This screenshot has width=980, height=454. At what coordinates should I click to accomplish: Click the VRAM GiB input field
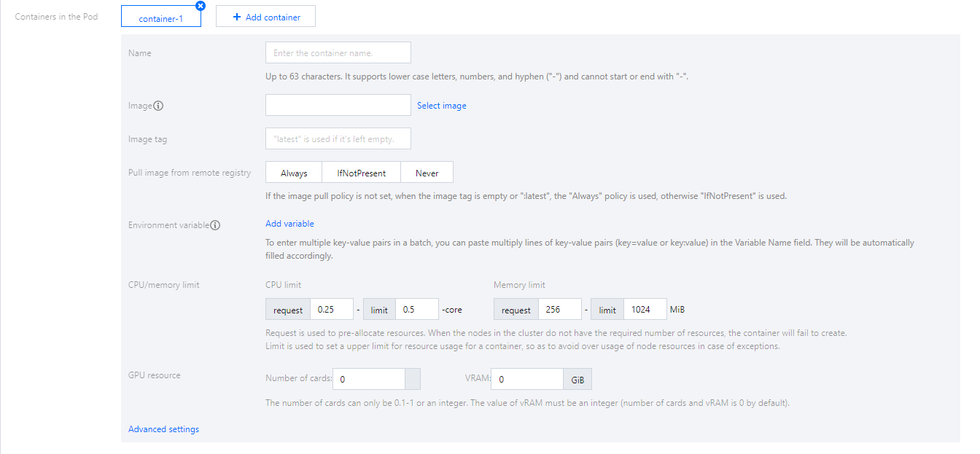tap(526, 380)
